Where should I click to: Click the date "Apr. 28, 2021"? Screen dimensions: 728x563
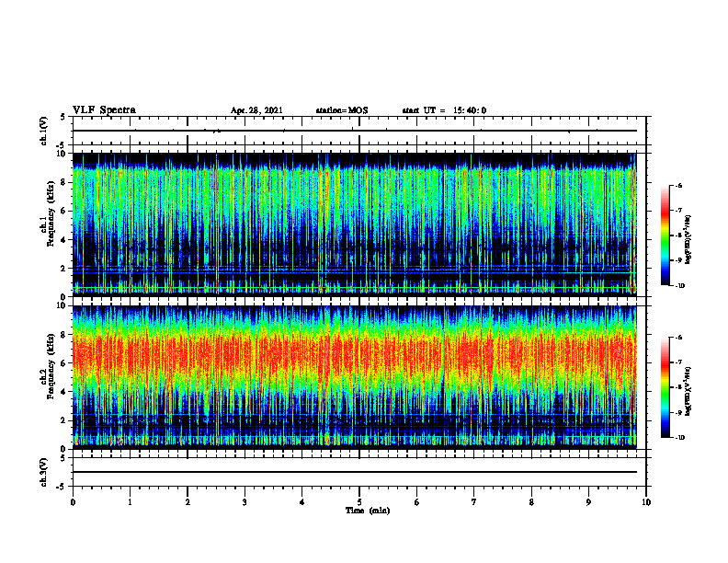pos(256,110)
